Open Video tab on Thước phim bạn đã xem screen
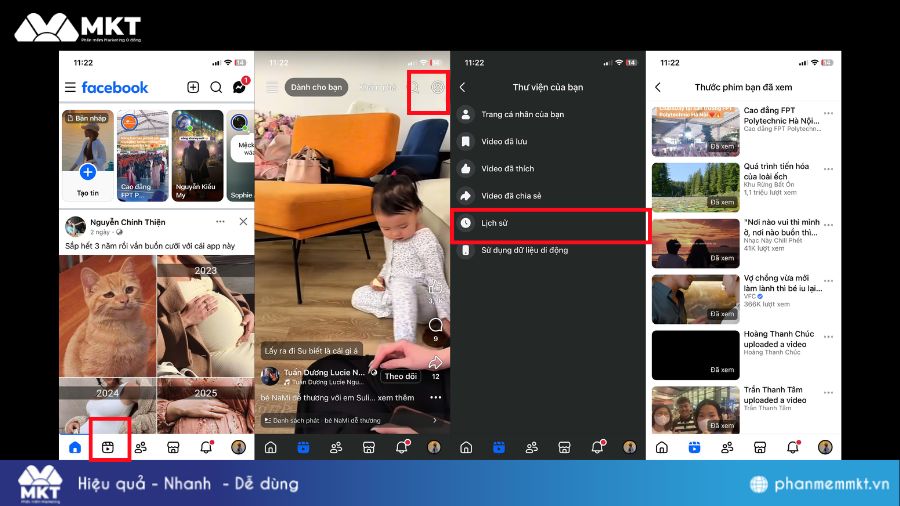 click(695, 447)
